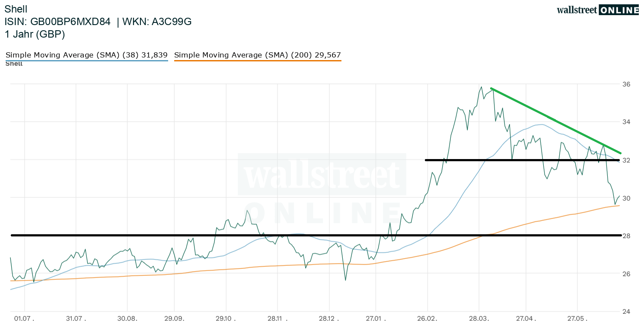Image resolution: width=644 pixels, height=322 pixels.
Task: Click the 27.04. date on the x-axis
Action: click(x=526, y=319)
